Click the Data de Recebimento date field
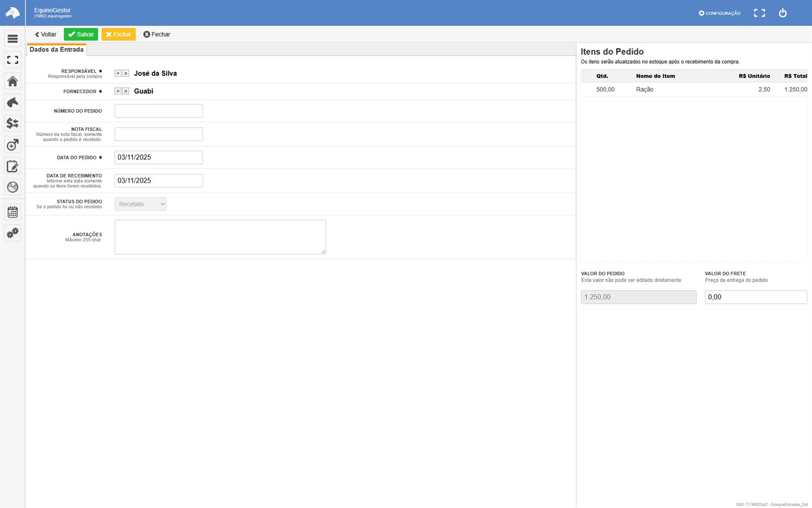Viewport: 812px width, 508px height. 159,181
